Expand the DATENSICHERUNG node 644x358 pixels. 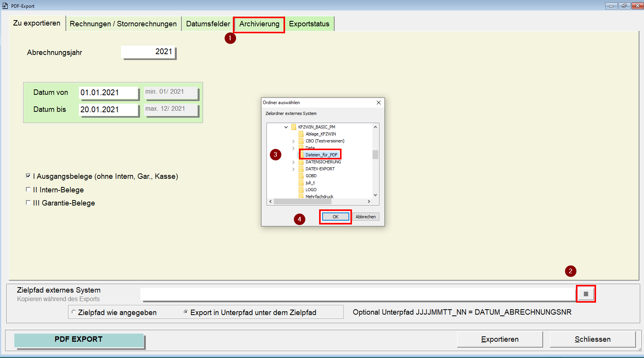(x=293, y=162)
